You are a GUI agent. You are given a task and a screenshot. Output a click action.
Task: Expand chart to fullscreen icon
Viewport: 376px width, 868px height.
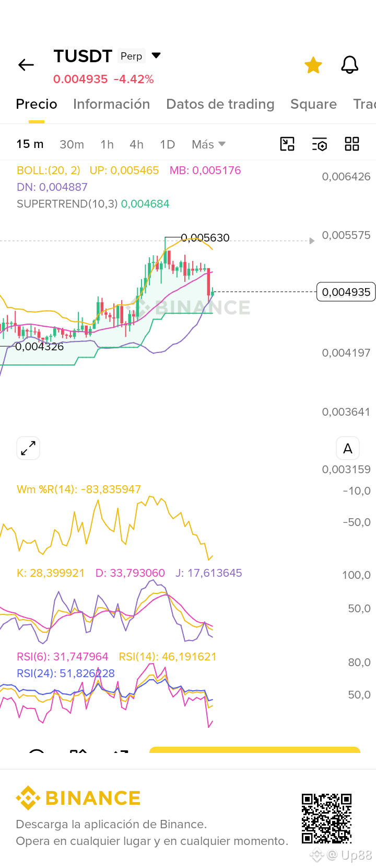(x=28, y=448)
